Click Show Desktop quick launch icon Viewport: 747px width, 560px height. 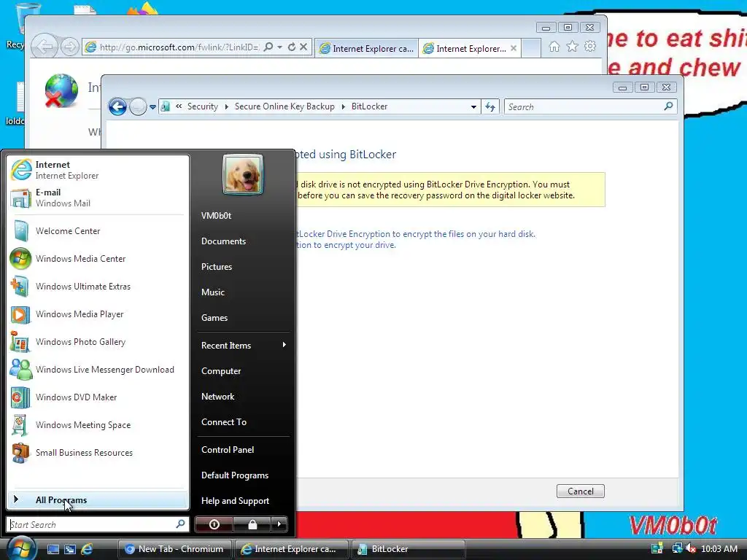click(x=53, y=549)
